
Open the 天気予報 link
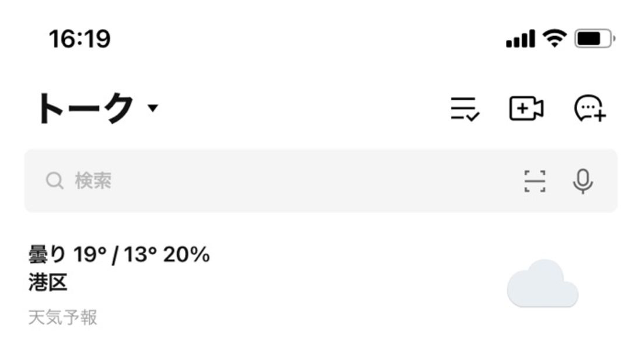pos(62,317)
